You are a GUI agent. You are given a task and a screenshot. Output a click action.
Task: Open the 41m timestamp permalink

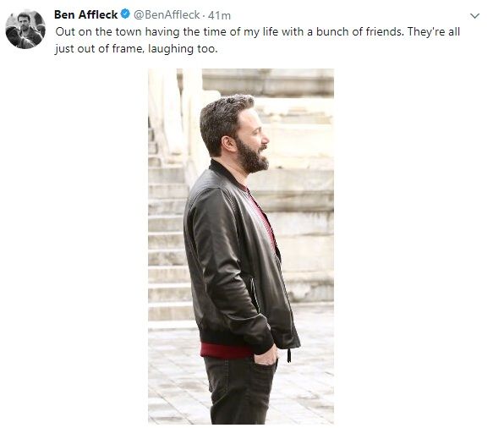(x=219, y=15)
